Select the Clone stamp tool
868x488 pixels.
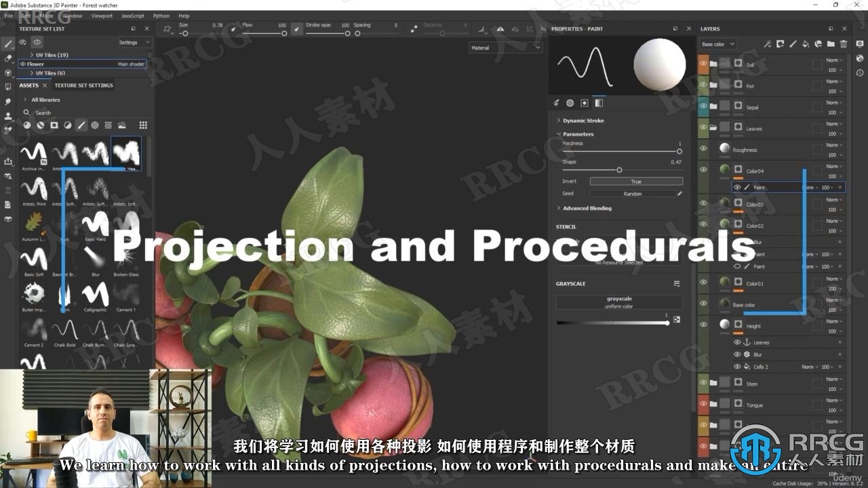pyautogui.click(x=8, y=116)
